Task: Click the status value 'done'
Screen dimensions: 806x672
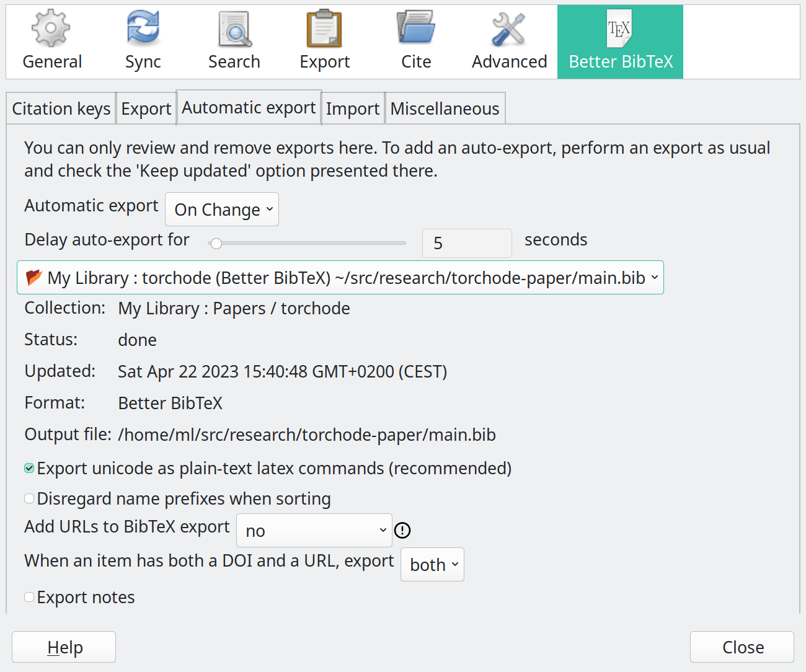Action: [x=137, y=340]
